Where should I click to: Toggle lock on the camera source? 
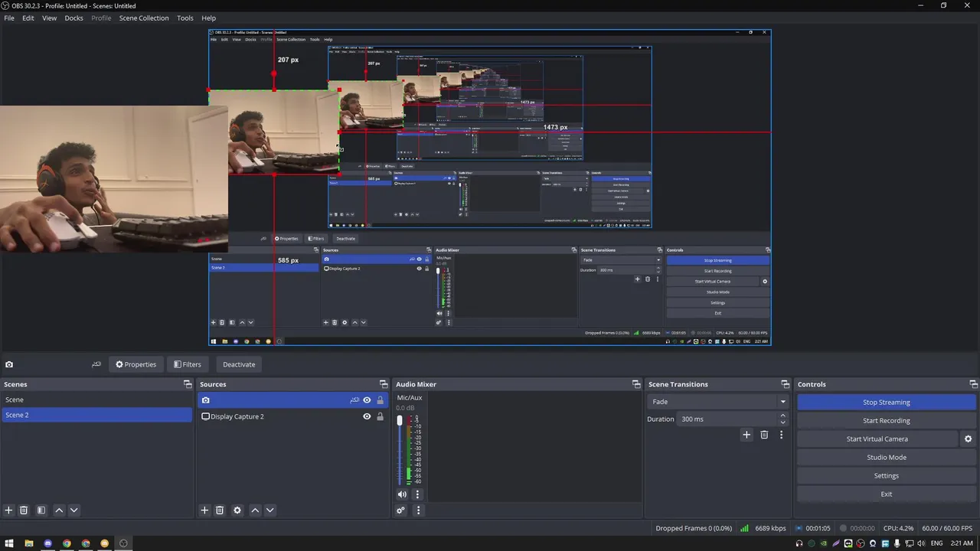tap(380, 400)
